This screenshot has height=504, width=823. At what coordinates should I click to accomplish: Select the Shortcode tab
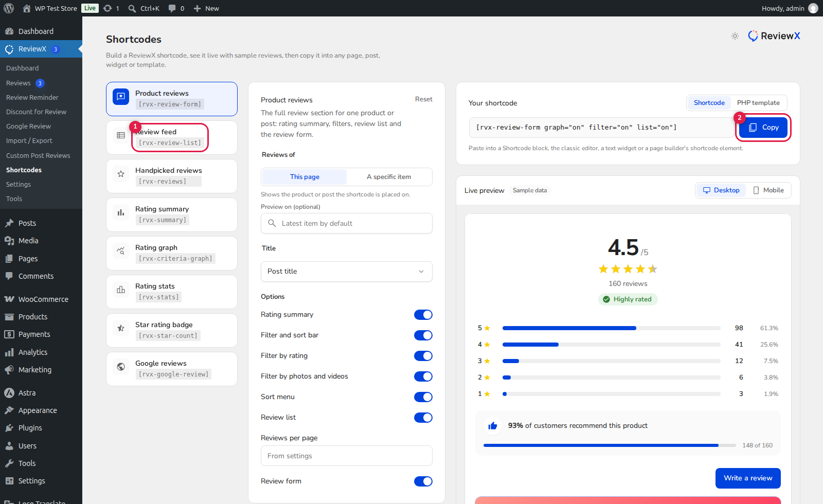tap(709, 103)
